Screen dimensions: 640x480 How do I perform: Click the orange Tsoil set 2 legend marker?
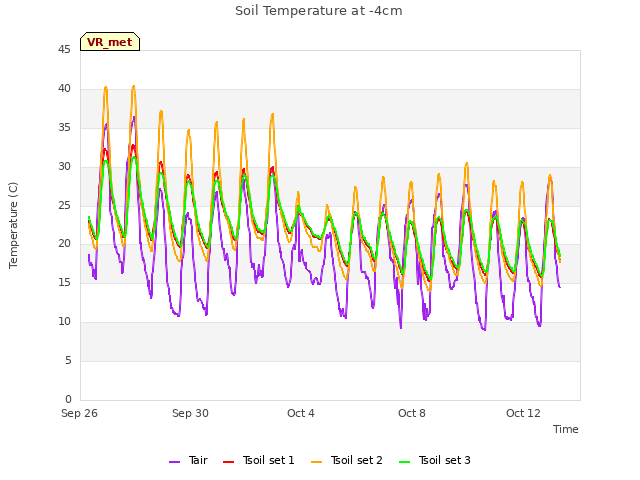[x=316, y=462]
